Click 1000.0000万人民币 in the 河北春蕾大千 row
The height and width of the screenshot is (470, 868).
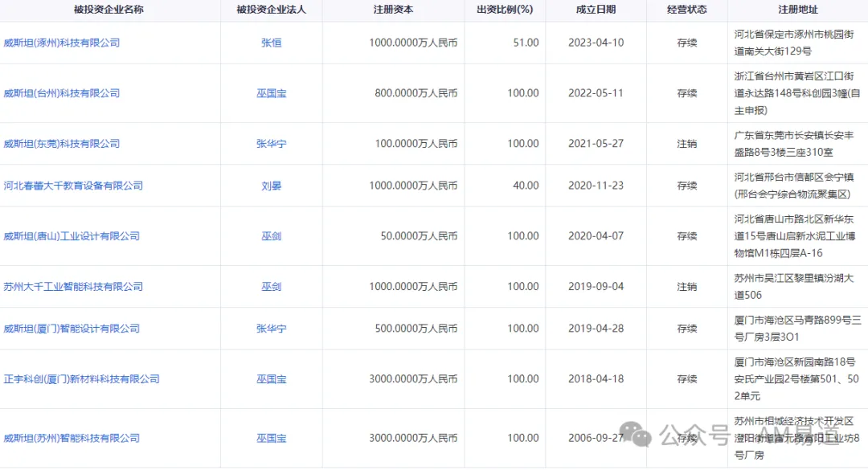point(414,186)
